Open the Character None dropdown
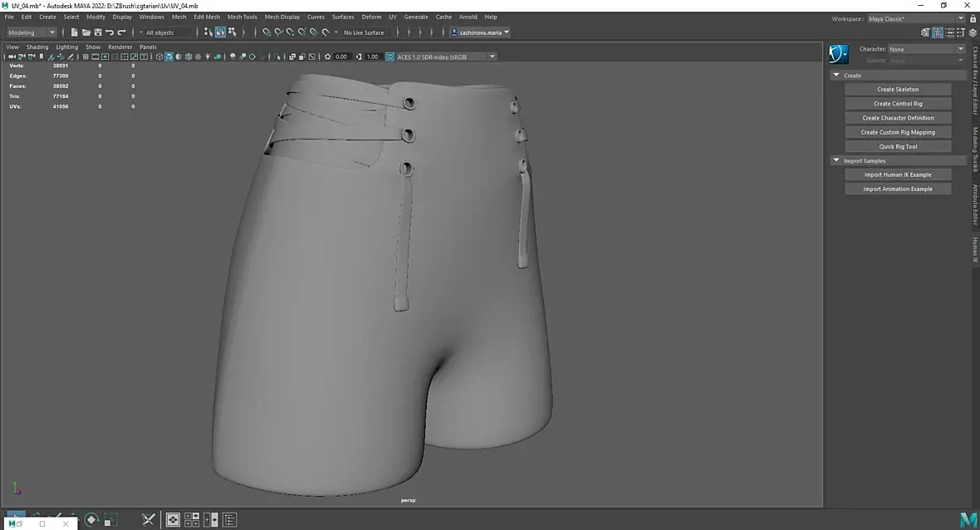The image size is (980, 530). (925, 49)
